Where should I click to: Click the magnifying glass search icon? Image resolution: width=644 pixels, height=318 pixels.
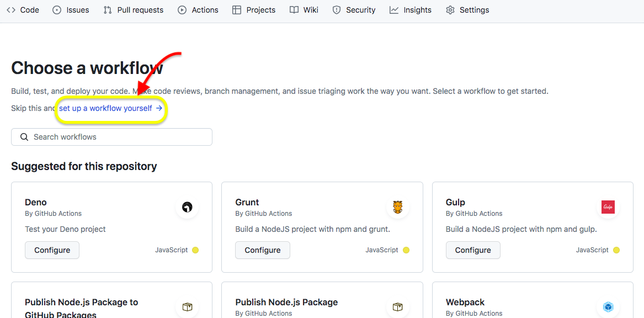click(24, 137)
